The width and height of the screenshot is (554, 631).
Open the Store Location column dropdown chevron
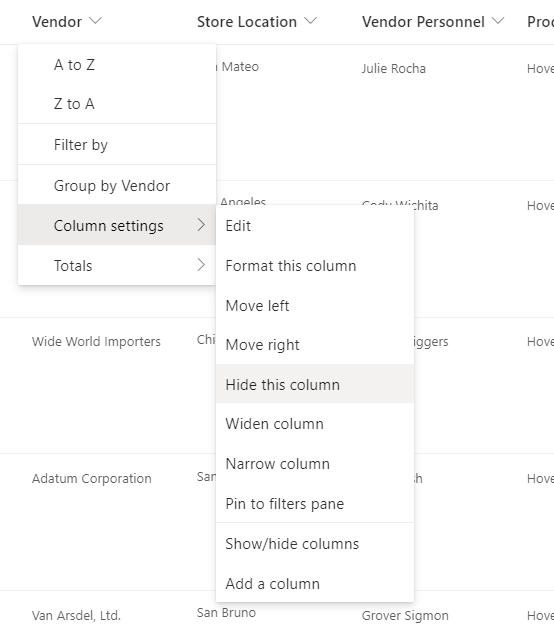(310, 21)
